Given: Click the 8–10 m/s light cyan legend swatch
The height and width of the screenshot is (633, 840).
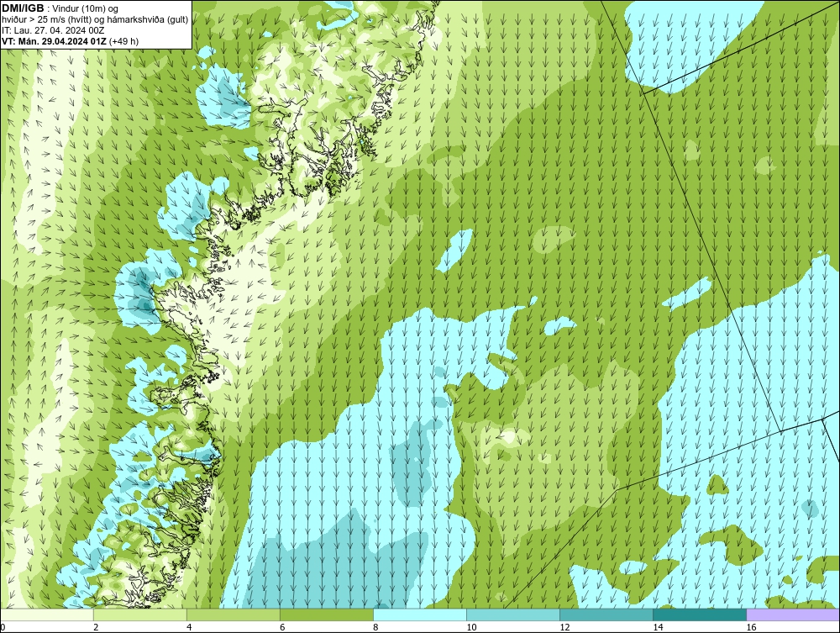Looking at the screenshot, I should 419,615.
